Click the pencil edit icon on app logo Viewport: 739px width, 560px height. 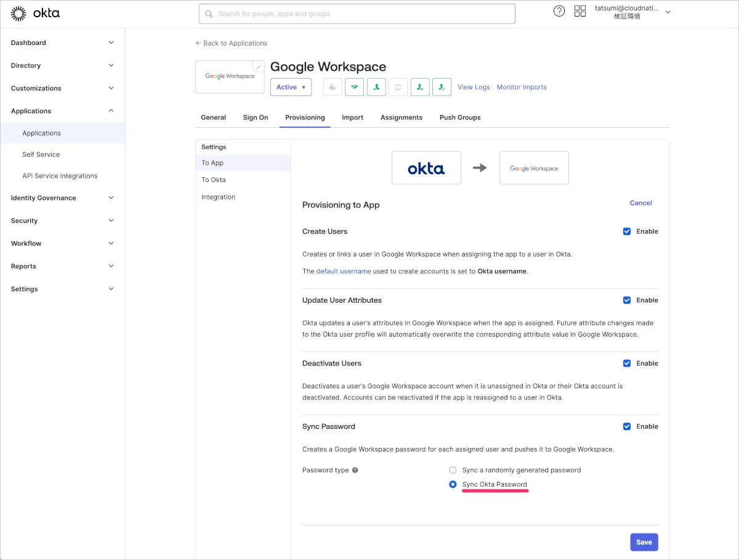pos(259,66)
